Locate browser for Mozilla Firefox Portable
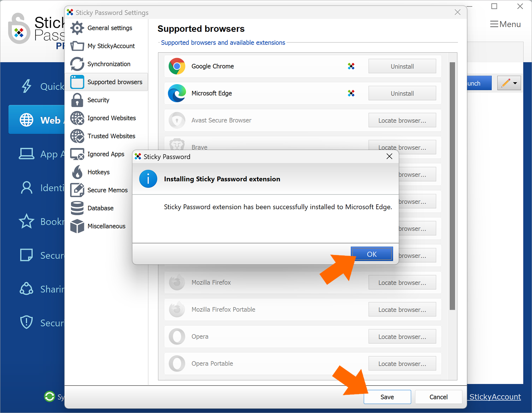Viewport: 532px width, 413px height. click(402, 310)
